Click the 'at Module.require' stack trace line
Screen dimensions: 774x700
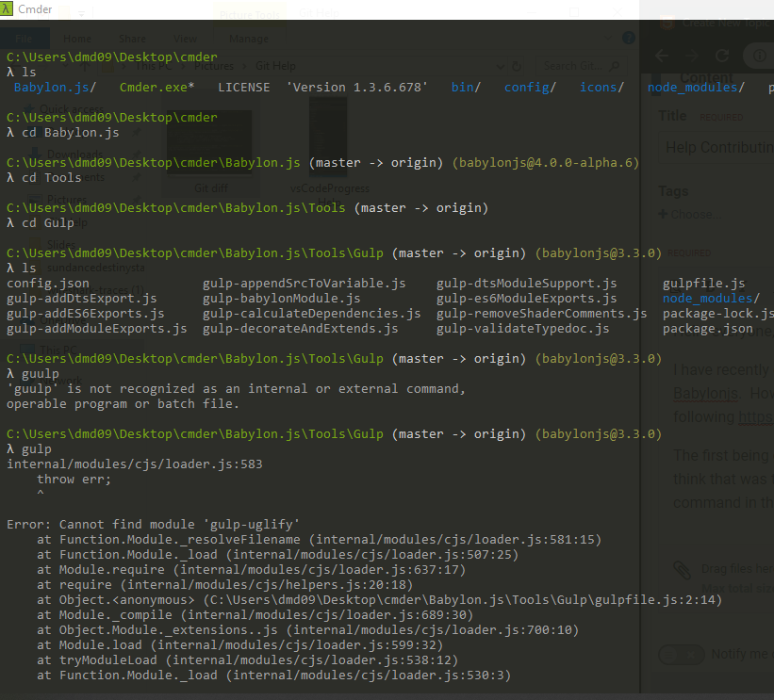252,570
